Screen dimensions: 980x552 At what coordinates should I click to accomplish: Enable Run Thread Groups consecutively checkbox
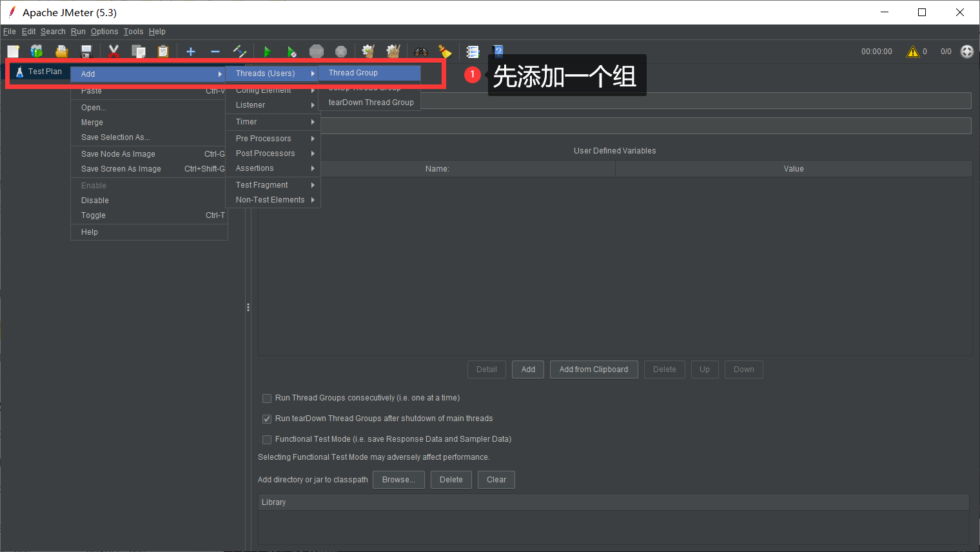267,399
